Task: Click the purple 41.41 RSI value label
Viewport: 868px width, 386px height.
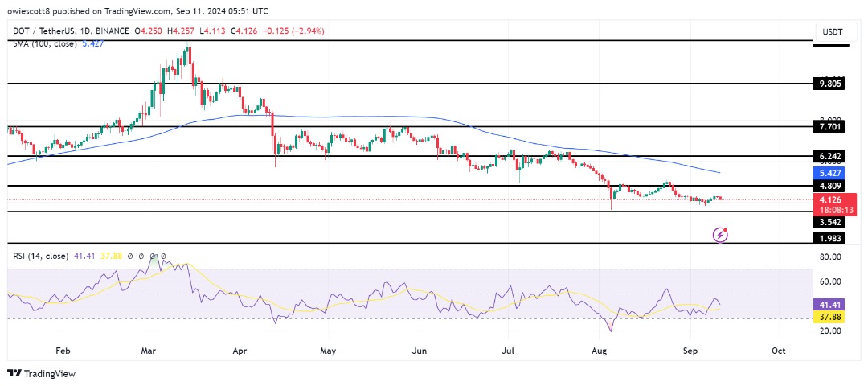Action: tap(830, 306)
